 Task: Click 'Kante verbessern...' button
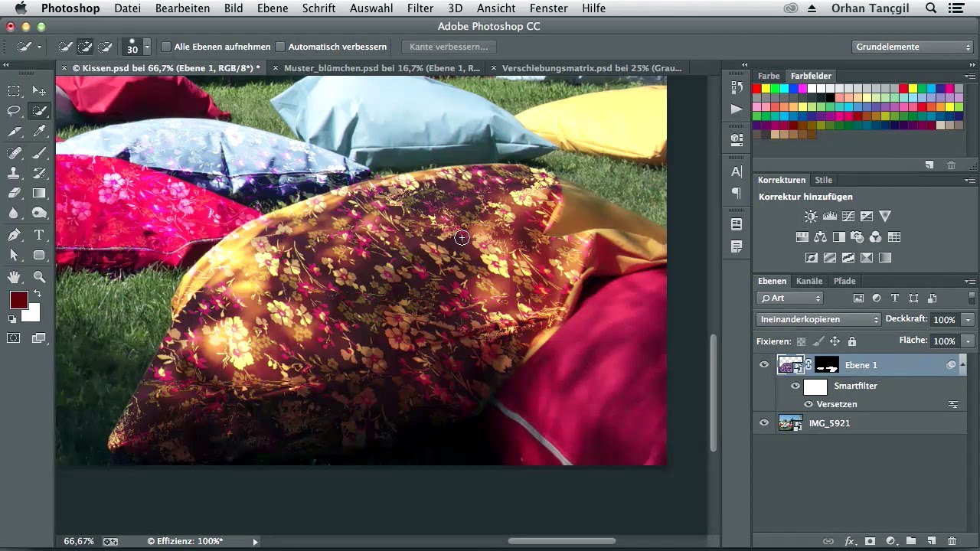pos(449,47)
